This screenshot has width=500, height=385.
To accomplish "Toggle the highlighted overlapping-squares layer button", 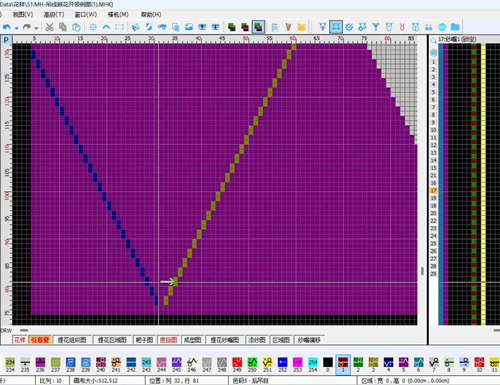I will 258,27.
